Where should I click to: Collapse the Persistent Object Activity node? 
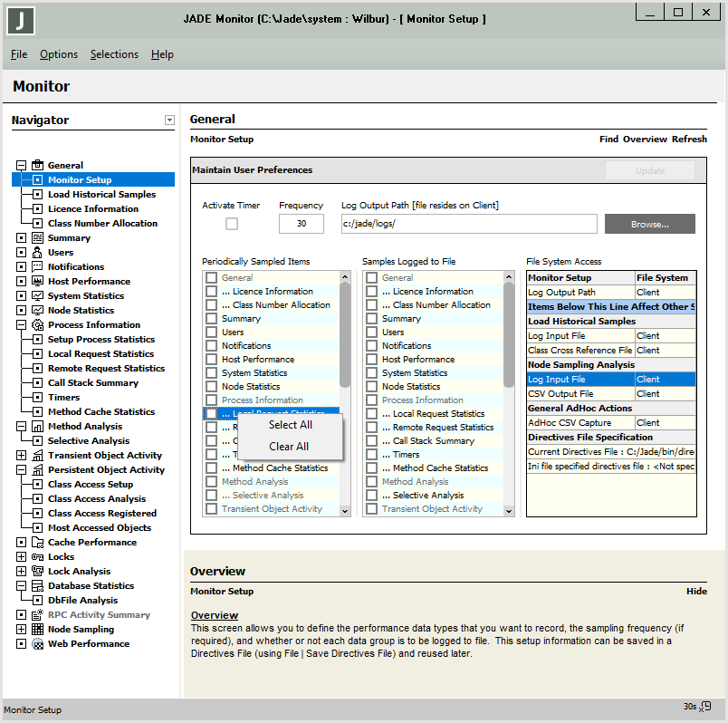(21, 469)
